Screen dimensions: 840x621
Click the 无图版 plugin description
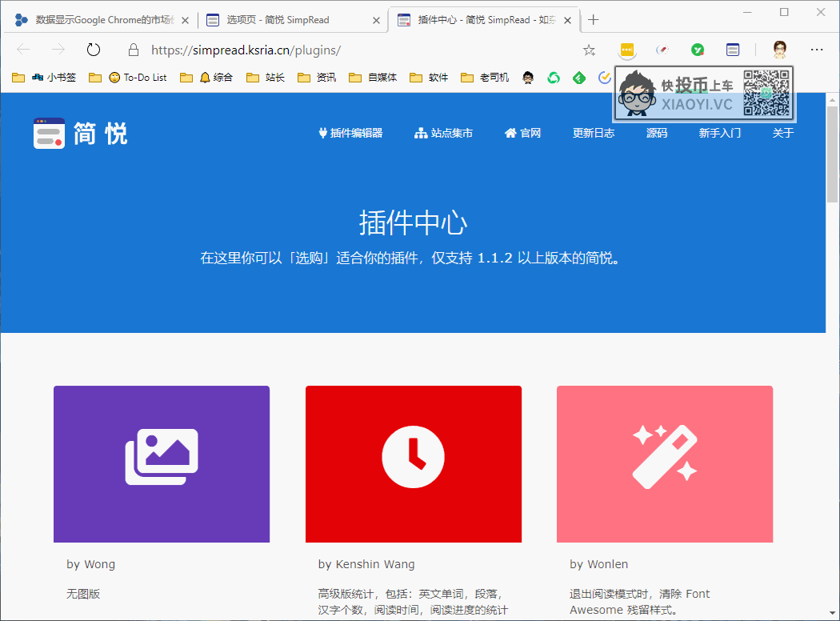pos(83,594)
